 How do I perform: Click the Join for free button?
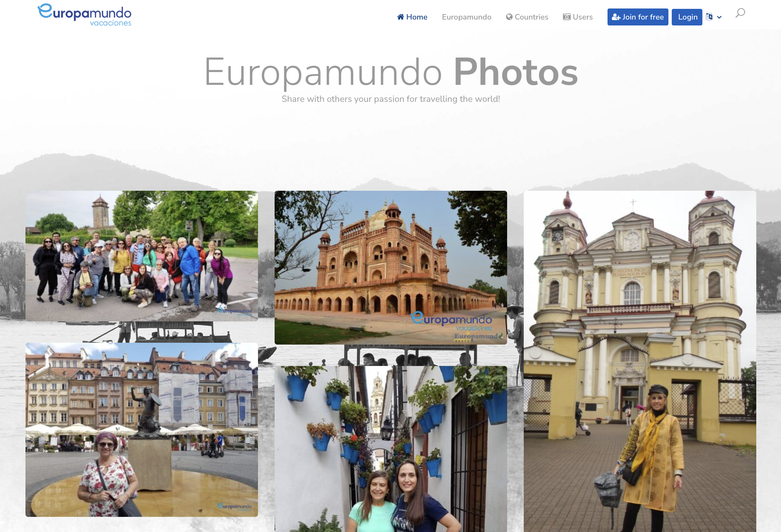[x=638, y=17]
